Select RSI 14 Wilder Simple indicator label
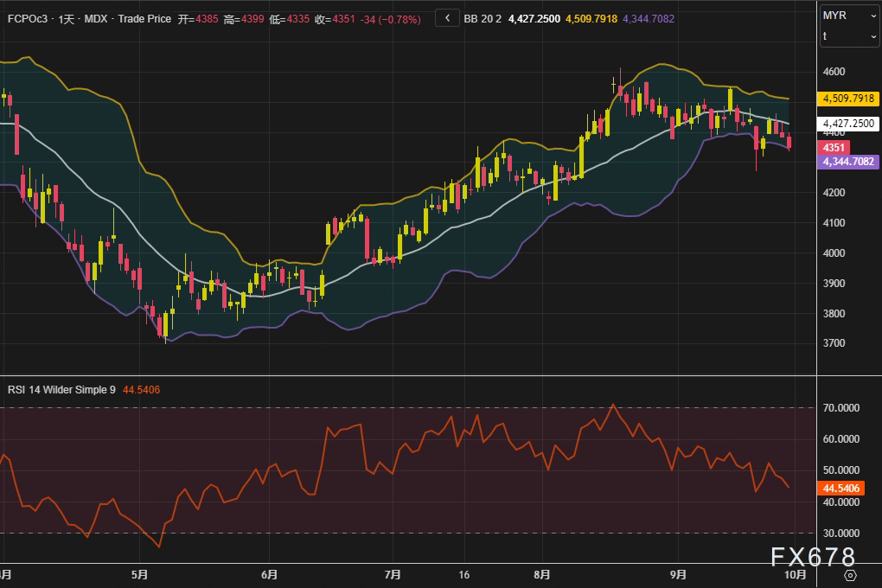This screenshot has height=588, width=882. [61, 390]
